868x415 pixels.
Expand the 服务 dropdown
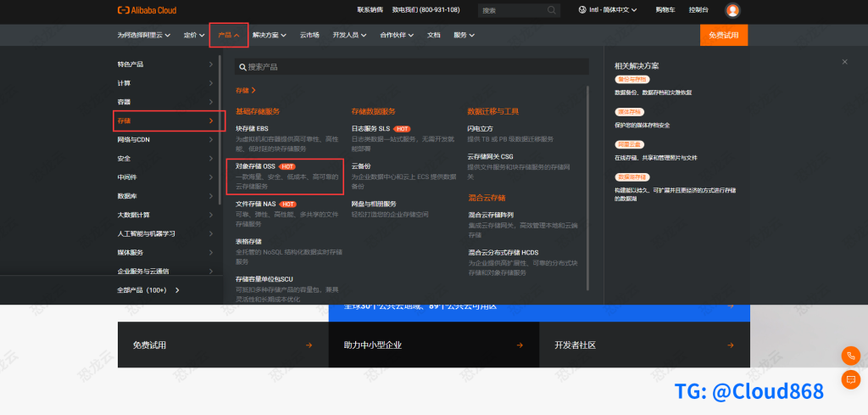point(464,35)
